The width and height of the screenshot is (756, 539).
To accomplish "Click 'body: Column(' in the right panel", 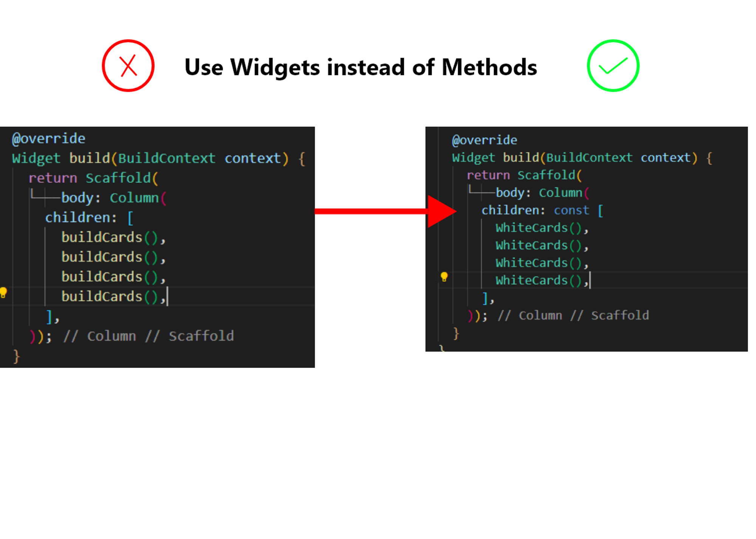I will [542, 193].
